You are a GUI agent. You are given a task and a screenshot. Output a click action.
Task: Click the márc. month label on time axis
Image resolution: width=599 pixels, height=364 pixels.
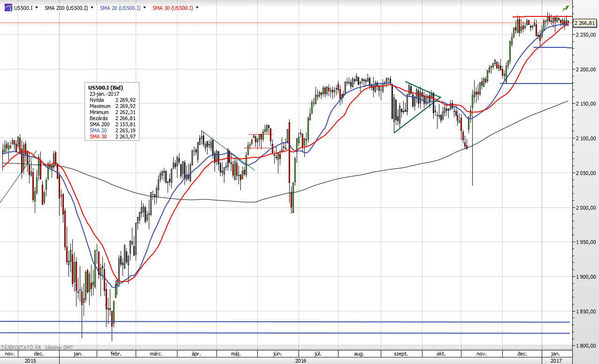point(156,354)
